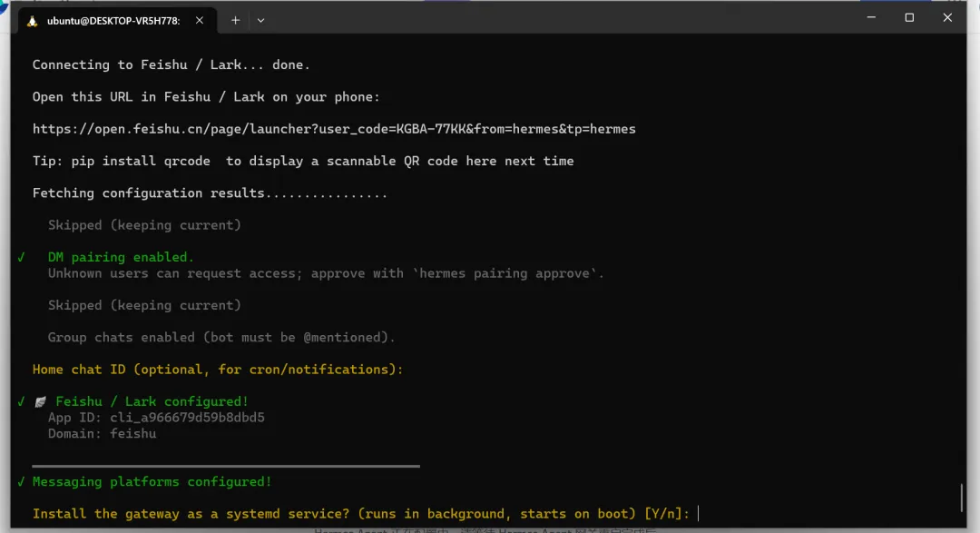Image resolution: width=980 pixels, height=533 pixels.
Task: Select the ubuntu@DESKTOP-VR5H778 tab
Action: 113,21
